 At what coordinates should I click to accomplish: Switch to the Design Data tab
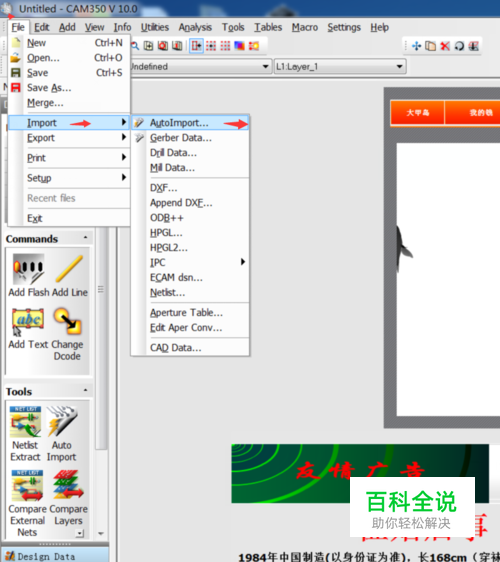55,556
